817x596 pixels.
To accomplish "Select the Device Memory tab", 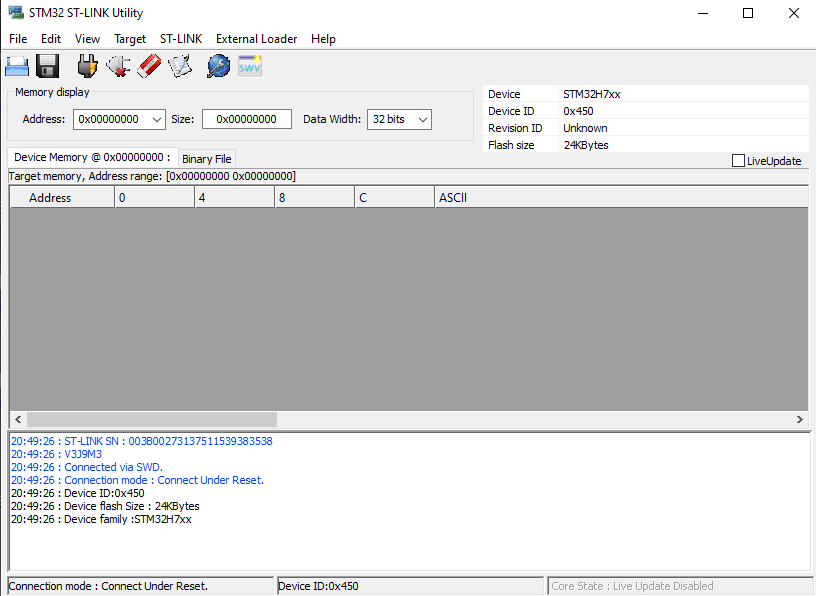I will pos(93,157).
